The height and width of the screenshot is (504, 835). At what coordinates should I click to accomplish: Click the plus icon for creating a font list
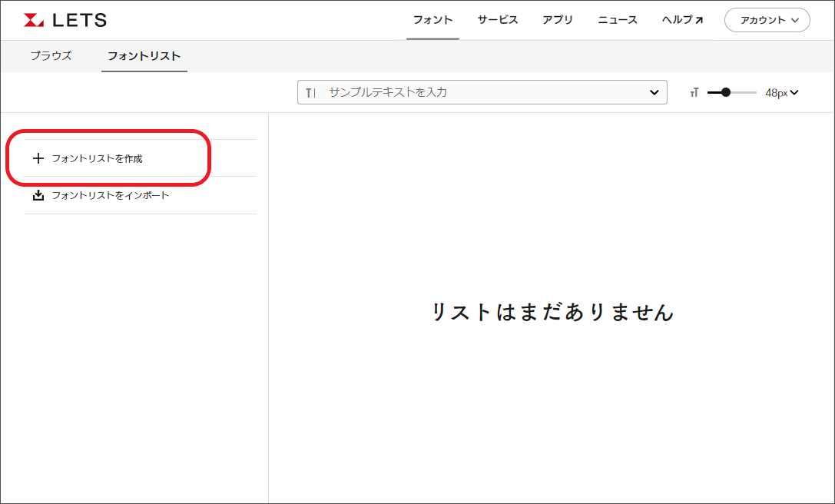pyautogui.click(x=38, y=159)
